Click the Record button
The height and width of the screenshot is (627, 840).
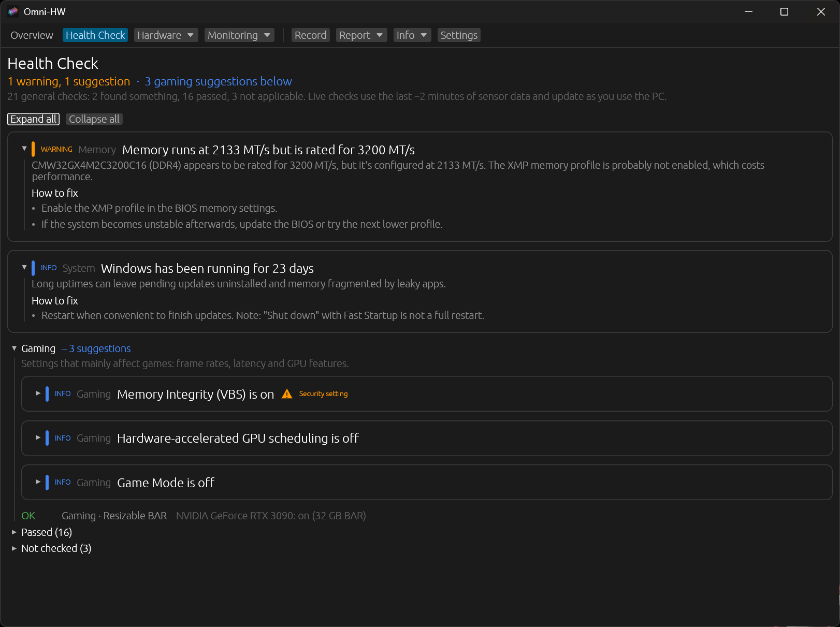pyautogui.click(x=310, y=35)
